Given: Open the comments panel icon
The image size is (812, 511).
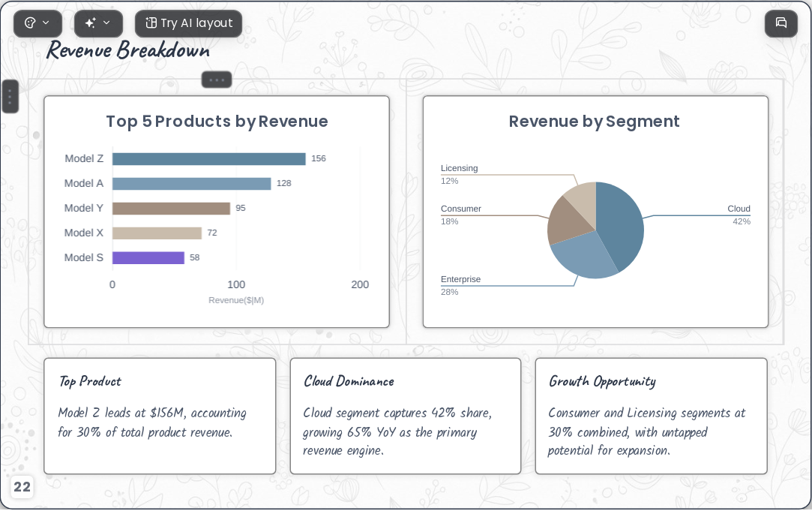Looking at the screenshot, I should point(781,23).
